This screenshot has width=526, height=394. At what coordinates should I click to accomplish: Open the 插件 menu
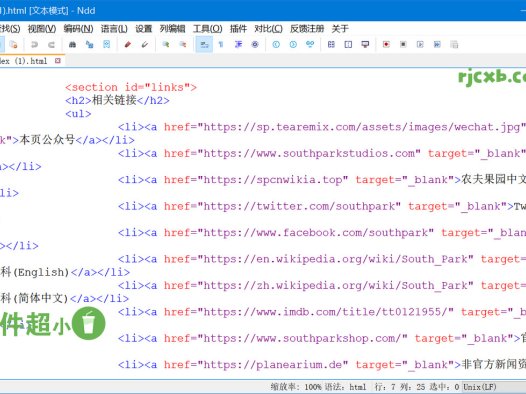click(238, 29)
